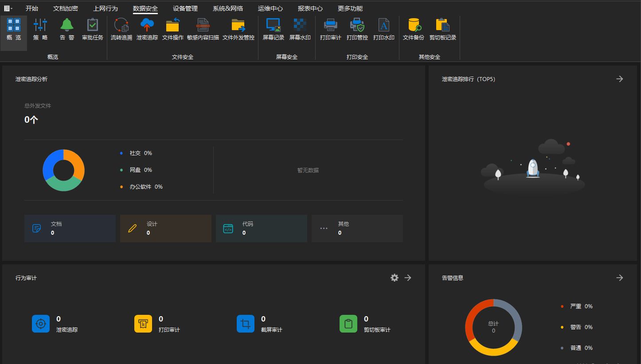Open 行为审计 details arrow
The image size is (641, 364).
pyautogui.click(x=408, y=278)
